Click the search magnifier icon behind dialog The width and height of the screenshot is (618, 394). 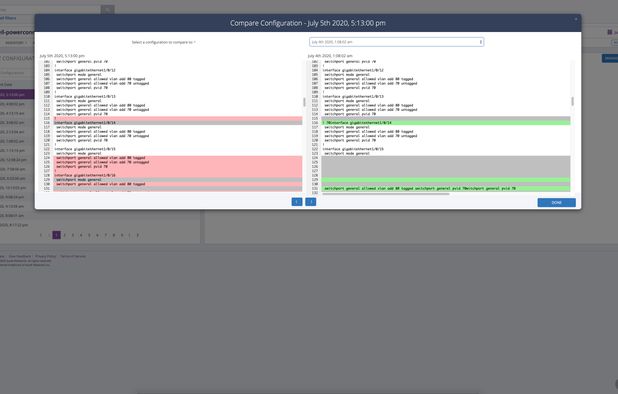tap(108, 9)
